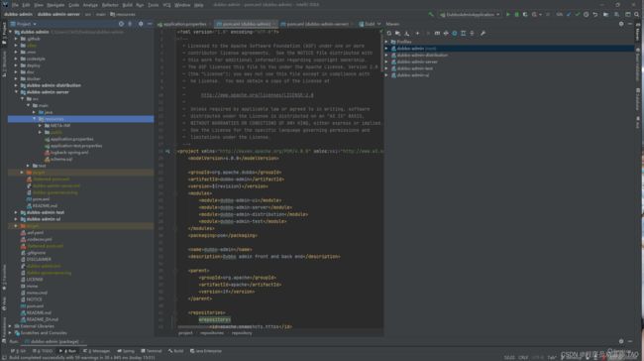Expand dubbo-admin-distribution module in project tree
The height and width of the screenshot is (361, 644).
click(x=16, y=85)
